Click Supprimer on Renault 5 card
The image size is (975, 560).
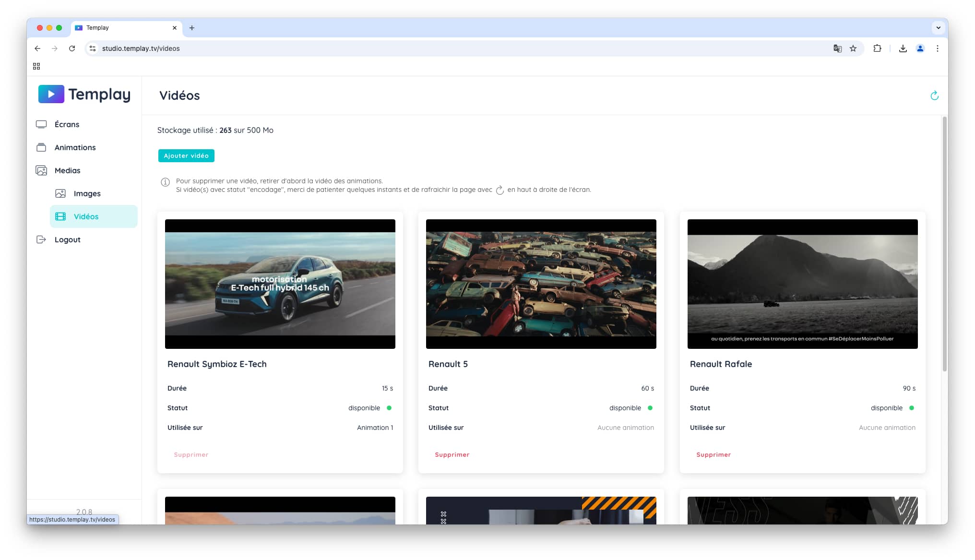(x=452, y=454)
